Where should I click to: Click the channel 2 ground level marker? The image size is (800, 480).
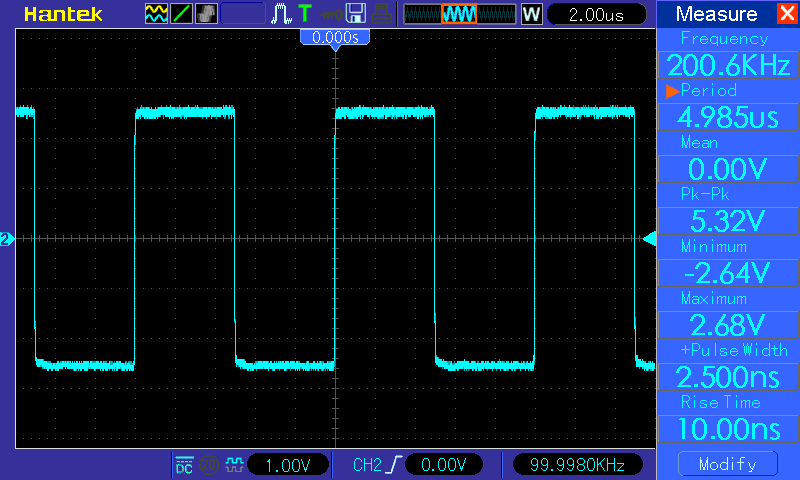[7, 239]
